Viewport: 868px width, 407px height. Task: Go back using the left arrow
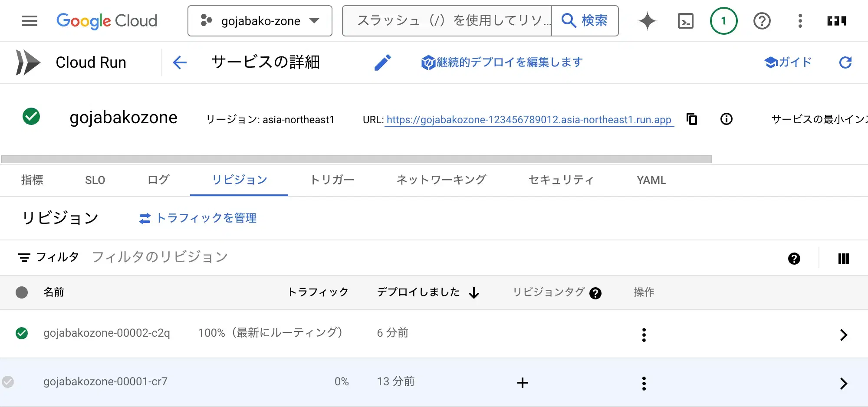coord(180,62)
